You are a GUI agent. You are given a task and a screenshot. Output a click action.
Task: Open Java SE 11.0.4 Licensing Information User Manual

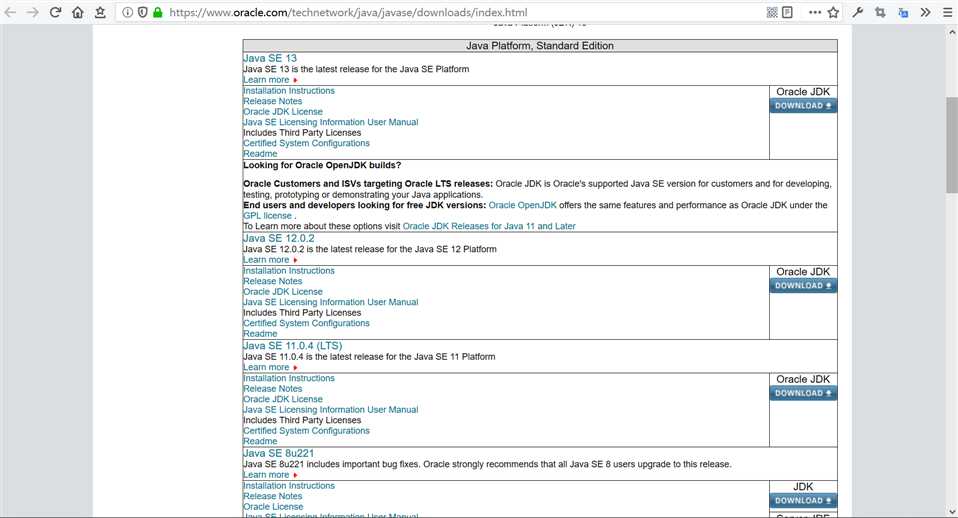click(x=331, y=409)
